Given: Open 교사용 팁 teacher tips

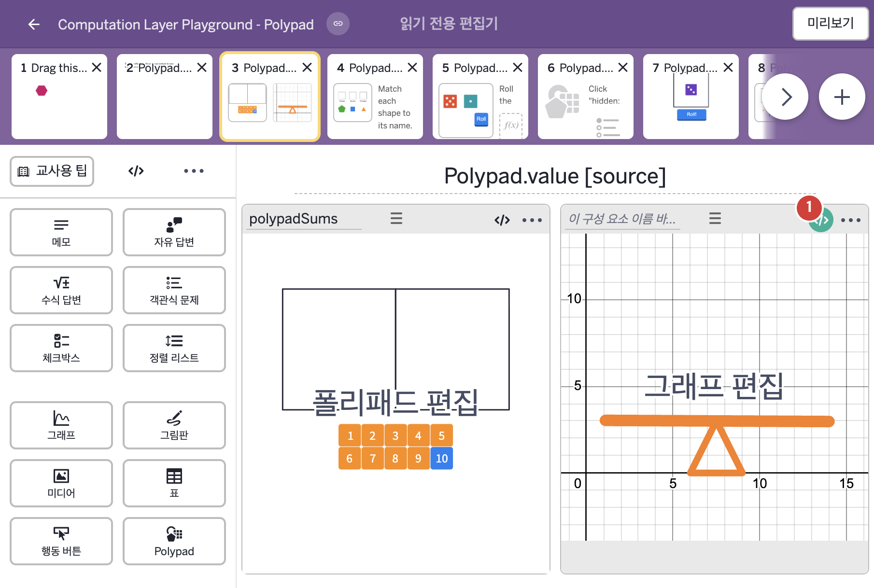Looking at the screenshot, I should tap(52, 171).
